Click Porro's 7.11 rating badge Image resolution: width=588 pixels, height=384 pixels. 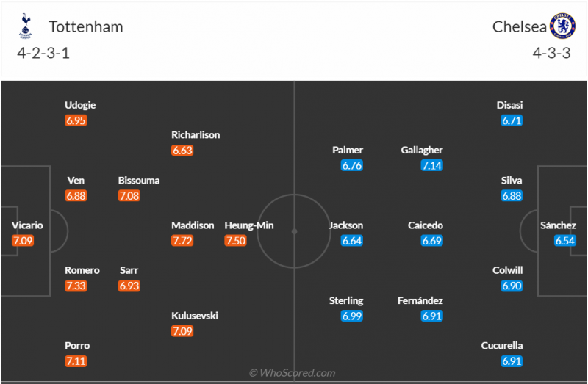[76, 361]
